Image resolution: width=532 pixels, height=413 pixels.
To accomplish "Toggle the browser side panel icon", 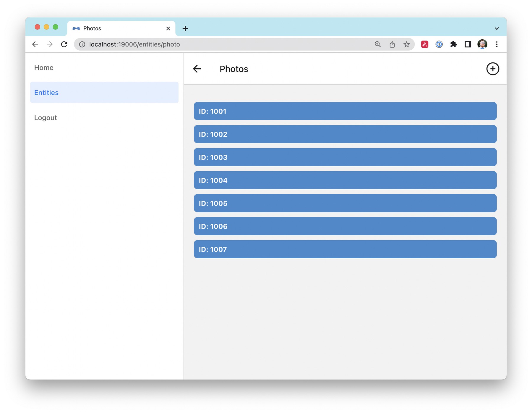I will [468, 44].
